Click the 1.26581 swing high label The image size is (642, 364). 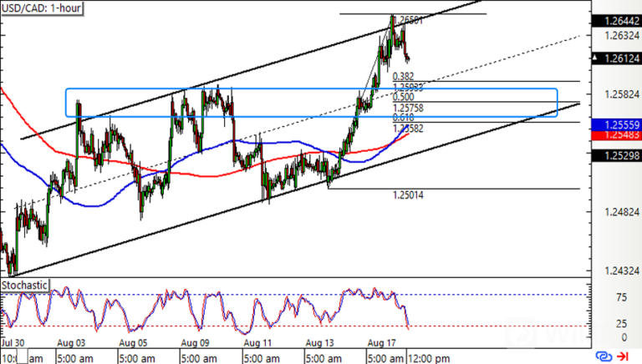[x=411, y=20]
